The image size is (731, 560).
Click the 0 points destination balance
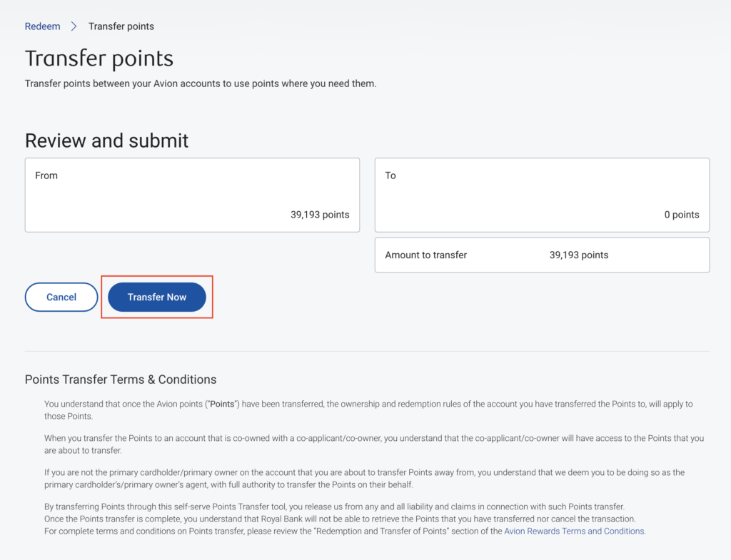(681, 215)
